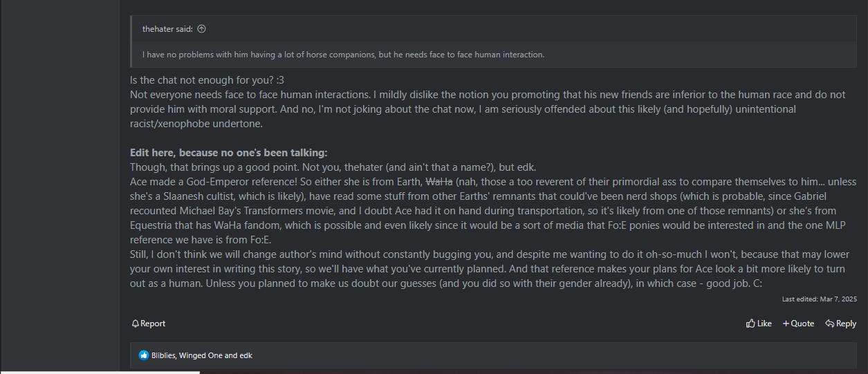Select the 'Quote' text label

tap(802, 324)
